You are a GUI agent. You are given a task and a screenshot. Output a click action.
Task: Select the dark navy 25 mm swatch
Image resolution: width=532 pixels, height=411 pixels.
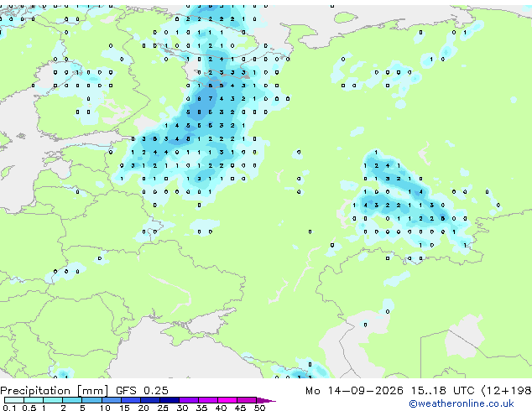170,400
